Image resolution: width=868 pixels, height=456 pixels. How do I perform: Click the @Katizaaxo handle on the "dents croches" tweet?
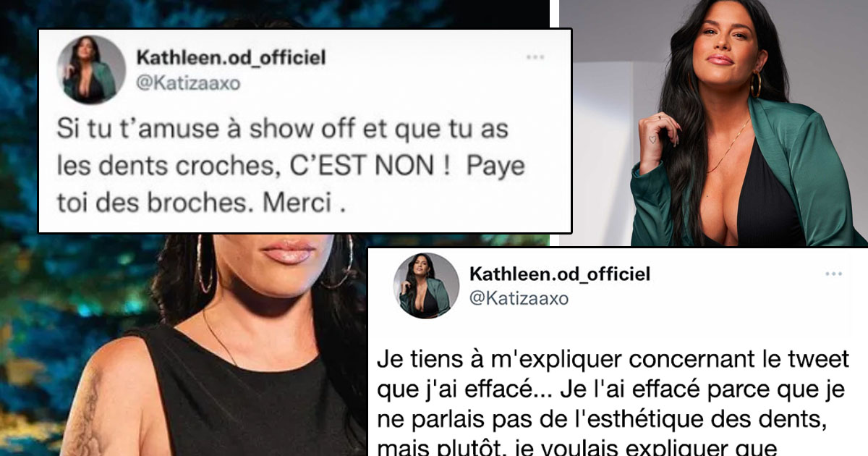[x=187, y=83]
